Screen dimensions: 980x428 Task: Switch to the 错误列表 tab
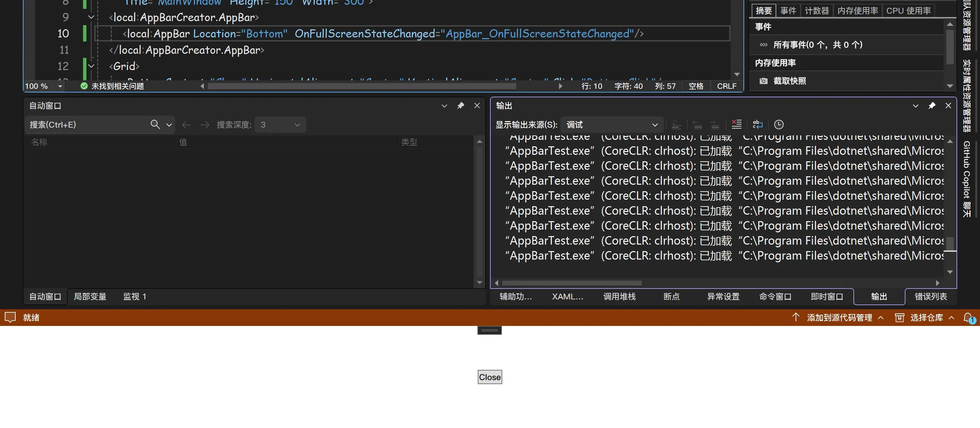pyautogui.click(x=931, y=296)
